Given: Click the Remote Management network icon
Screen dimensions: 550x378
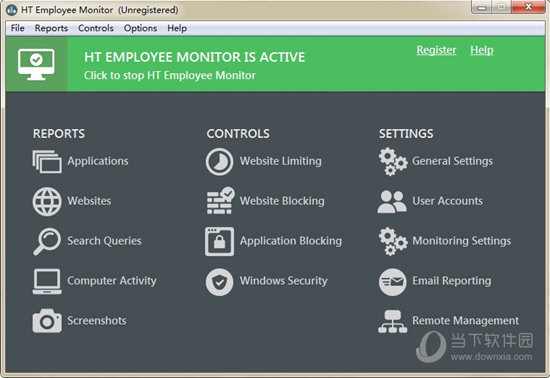Looking at the screenshot, I should 393,322.
